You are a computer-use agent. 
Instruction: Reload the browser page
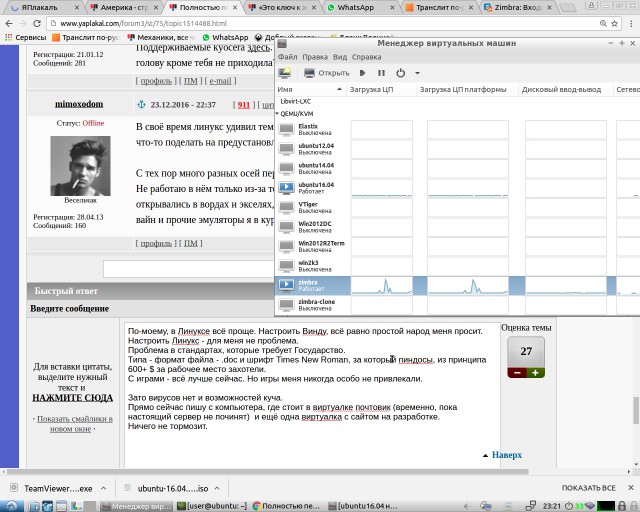[37, 24]
